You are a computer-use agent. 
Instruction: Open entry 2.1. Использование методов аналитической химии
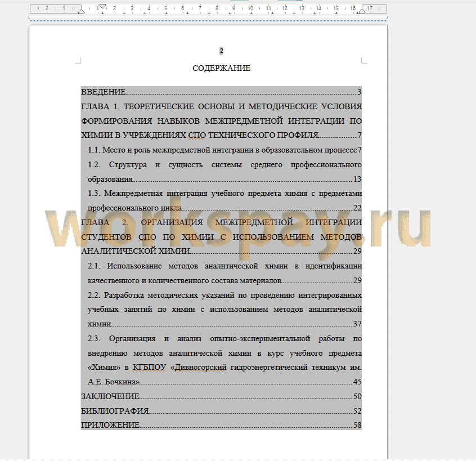pos(224,273)
